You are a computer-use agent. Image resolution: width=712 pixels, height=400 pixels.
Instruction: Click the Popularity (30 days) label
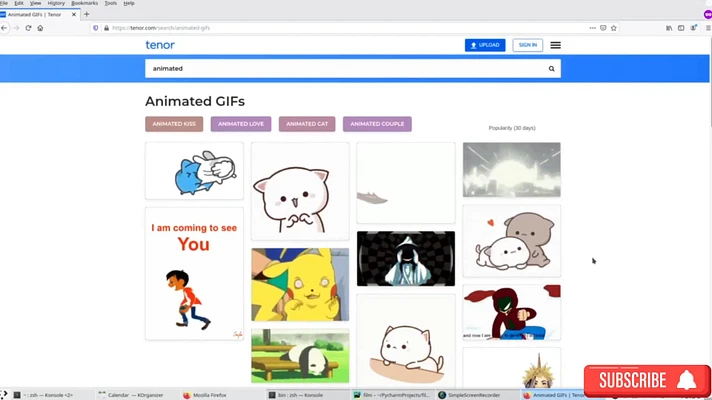(512, 128)
